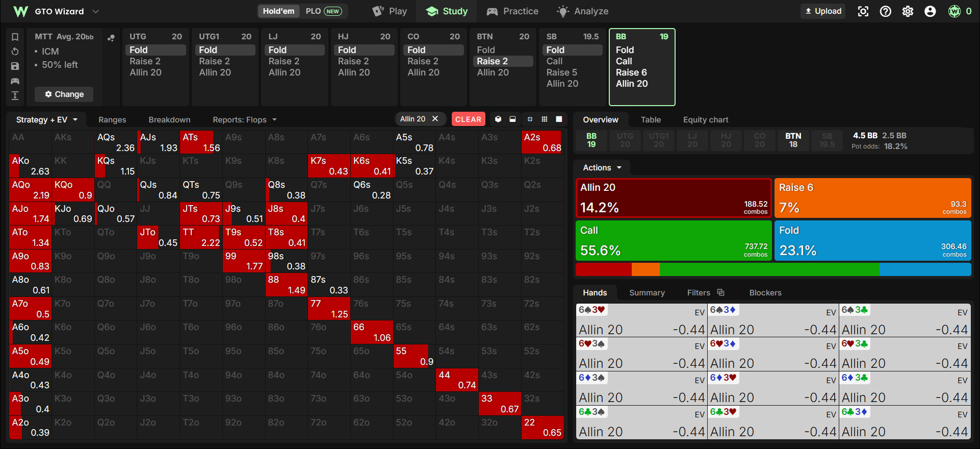
Task: Click the red CLEAR button
Action: pyautogui.click(x=468, y=119)
